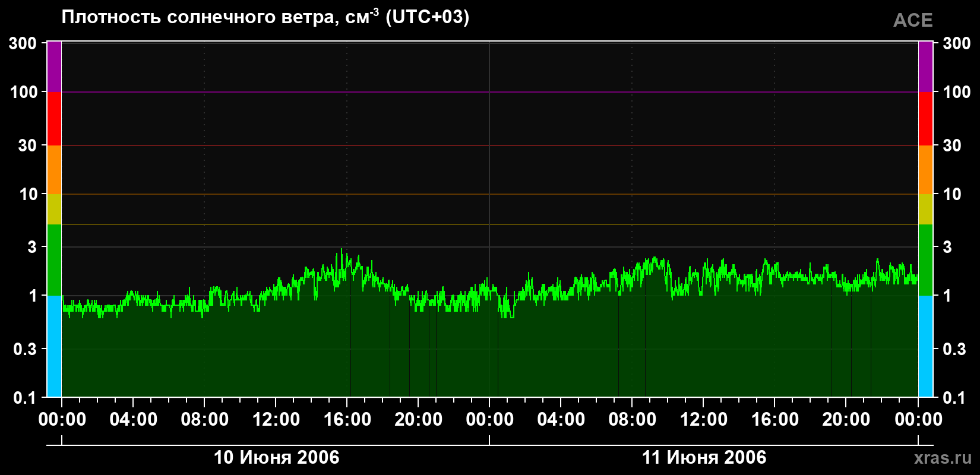Select the "20:00" time label for 10 Июня

point(418,420)
